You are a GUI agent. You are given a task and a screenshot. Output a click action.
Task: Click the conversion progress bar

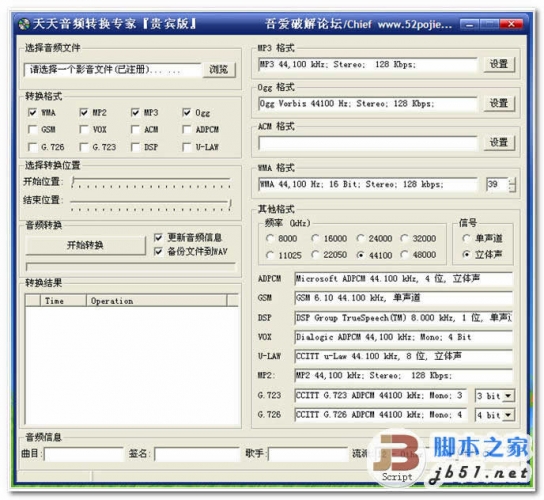131,266
